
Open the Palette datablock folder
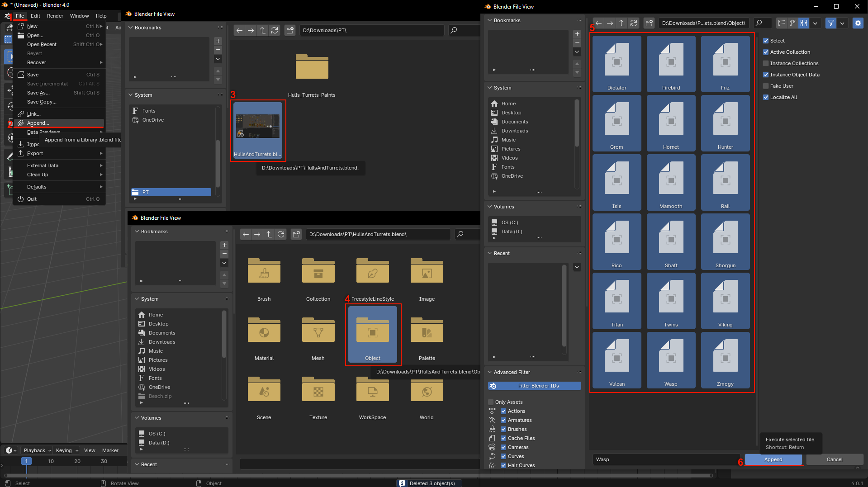tap(427, 336)
